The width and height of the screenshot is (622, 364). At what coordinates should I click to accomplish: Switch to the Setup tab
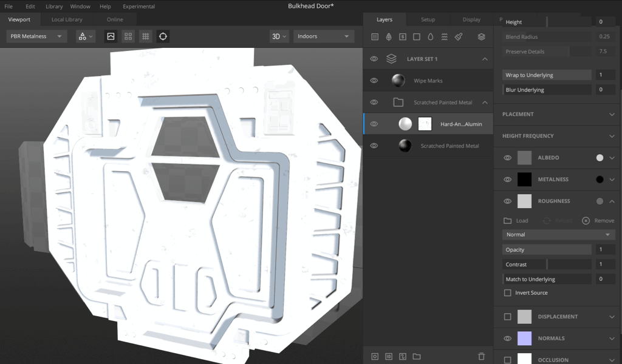[x=428, y=19]
